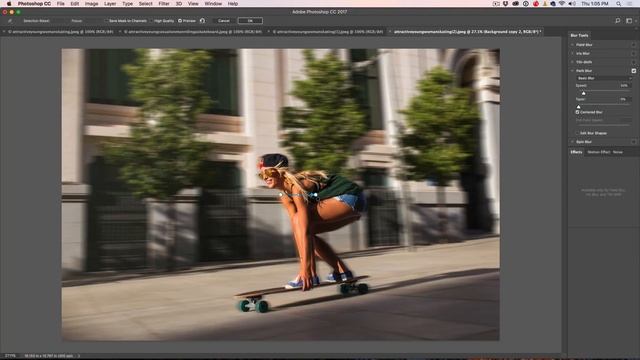
Task: Open the Basic Blur dropdown
Action: point(604,78)
